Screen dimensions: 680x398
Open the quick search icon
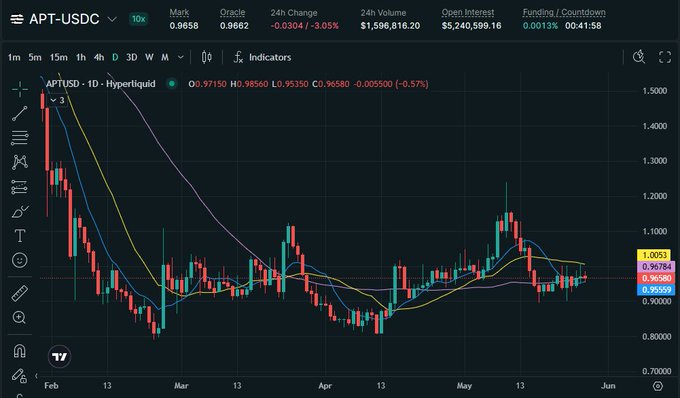coord(639,57)
